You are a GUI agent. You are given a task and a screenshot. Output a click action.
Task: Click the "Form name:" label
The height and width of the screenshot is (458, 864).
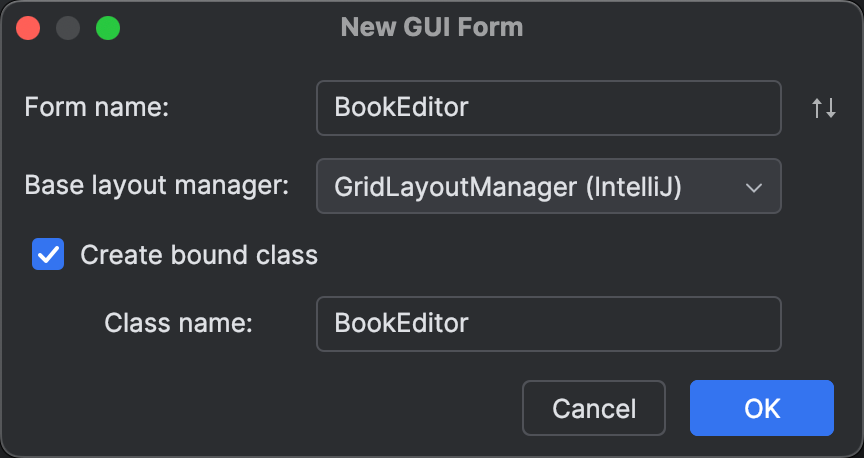97,108
